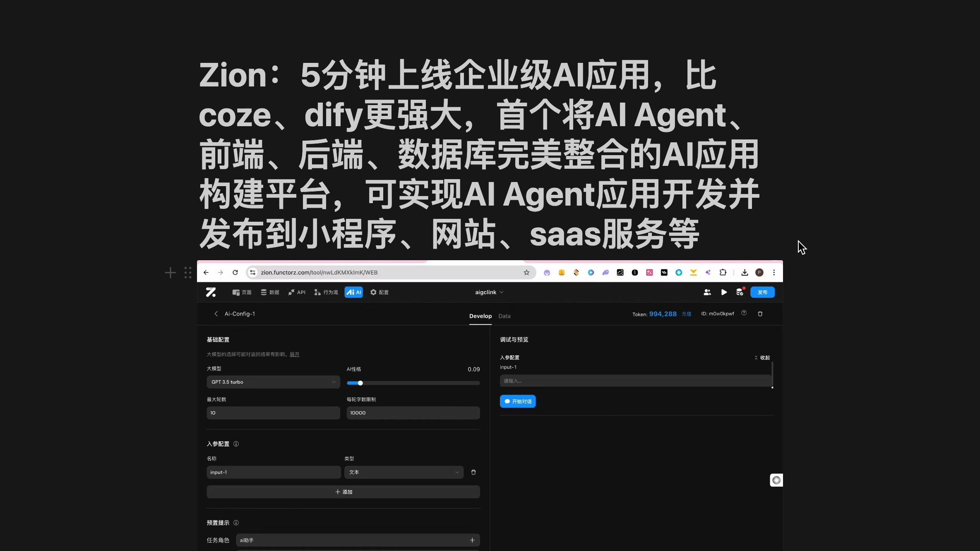Viewport: 980px width, 551px height.
Task: Collapse 入参配置 with 收起 toggle
Action: click(762, 358)
